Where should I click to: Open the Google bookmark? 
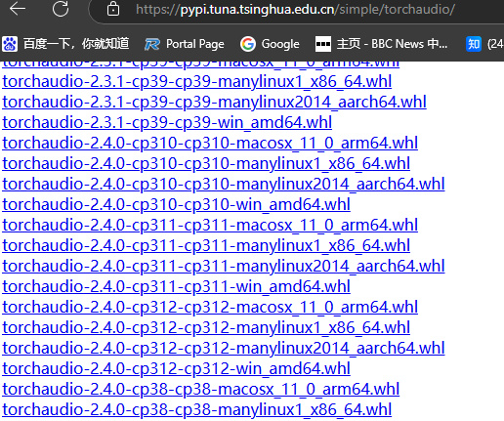click(x=270, y=44)
